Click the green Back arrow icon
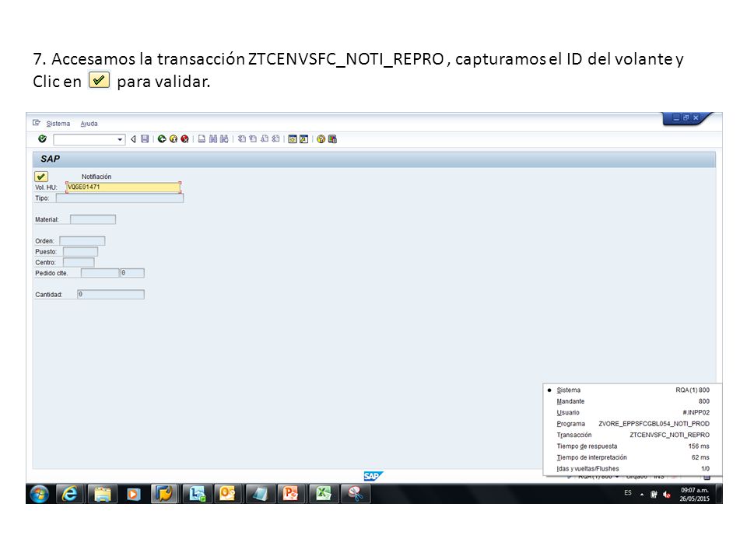 [x=162, y=139]
